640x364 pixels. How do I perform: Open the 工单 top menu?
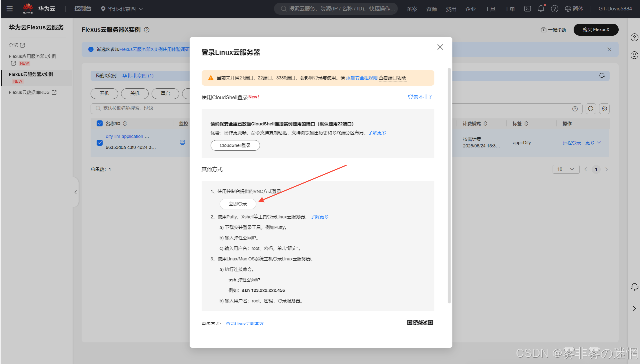coord(510,9)
